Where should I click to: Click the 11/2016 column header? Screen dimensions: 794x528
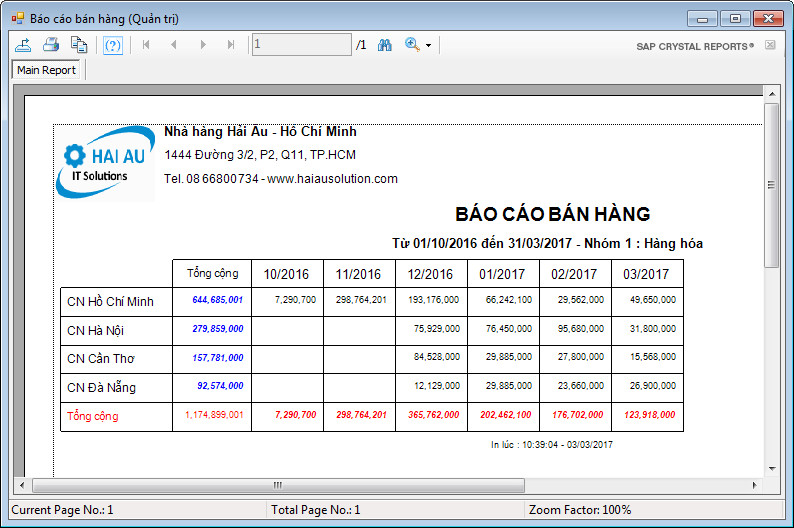358,274
